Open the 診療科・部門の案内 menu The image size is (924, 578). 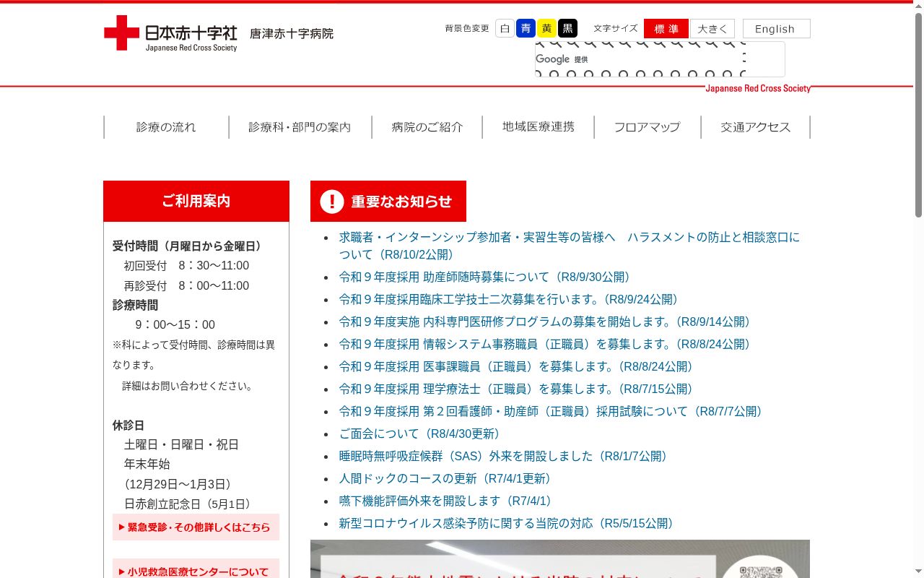tap(300, 127)
